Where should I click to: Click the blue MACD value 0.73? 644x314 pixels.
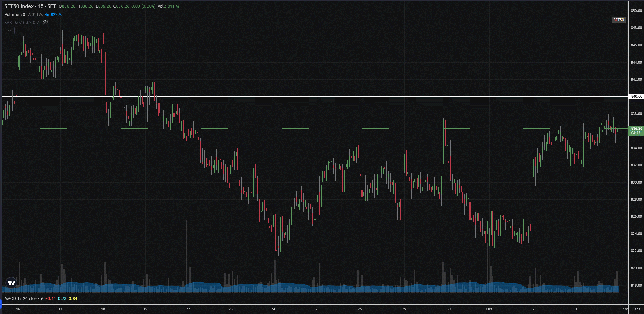pyautogui.click(x=62, y=299)
